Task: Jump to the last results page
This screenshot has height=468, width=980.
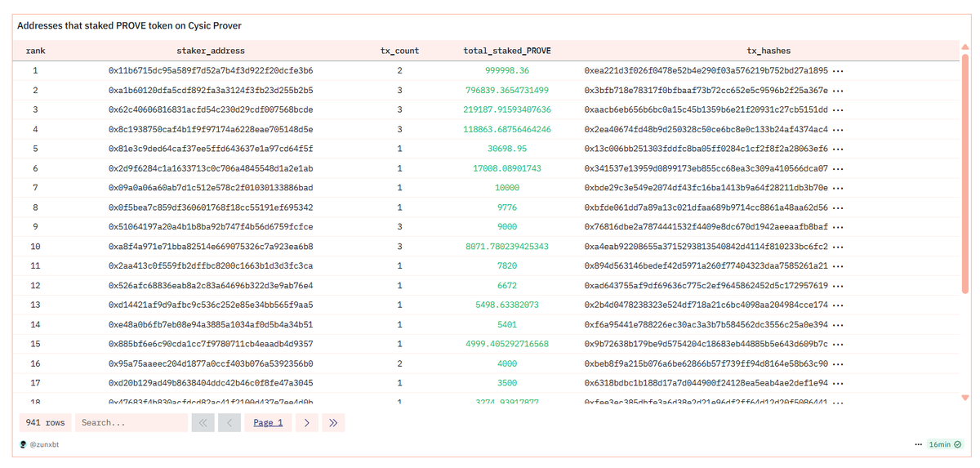Action: [333, 422]
